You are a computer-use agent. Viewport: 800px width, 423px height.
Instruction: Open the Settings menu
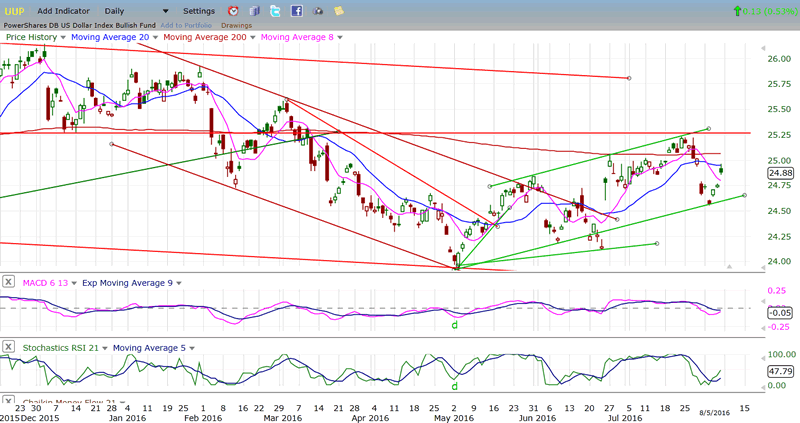(x=198, y=10)
